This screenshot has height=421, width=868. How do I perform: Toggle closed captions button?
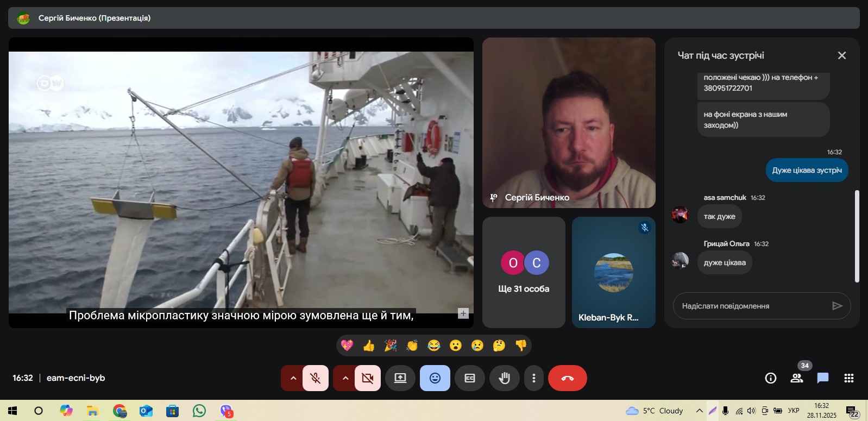pos(470,378)
